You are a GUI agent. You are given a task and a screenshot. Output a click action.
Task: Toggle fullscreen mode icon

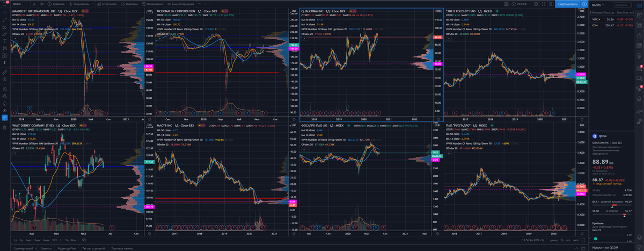544,4
